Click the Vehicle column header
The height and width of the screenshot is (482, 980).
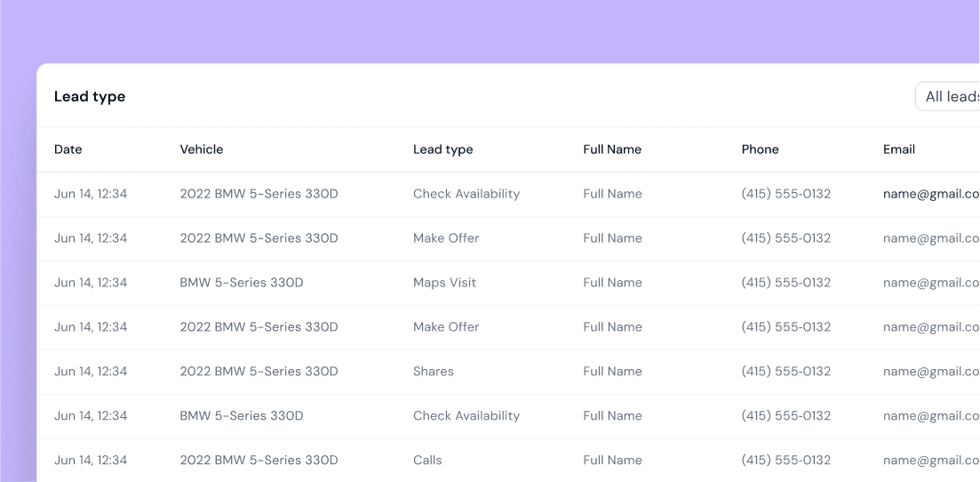202,149
